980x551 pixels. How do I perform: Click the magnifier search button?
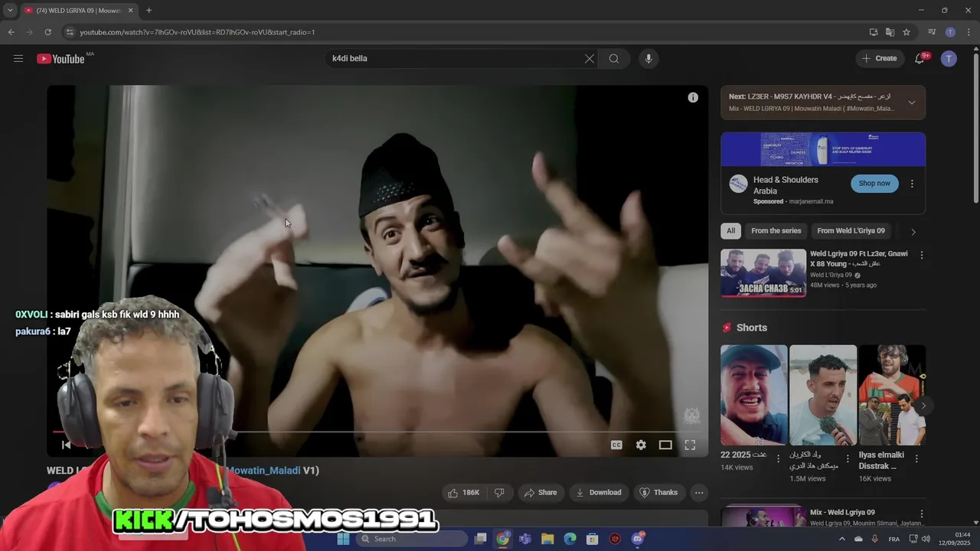614,58
